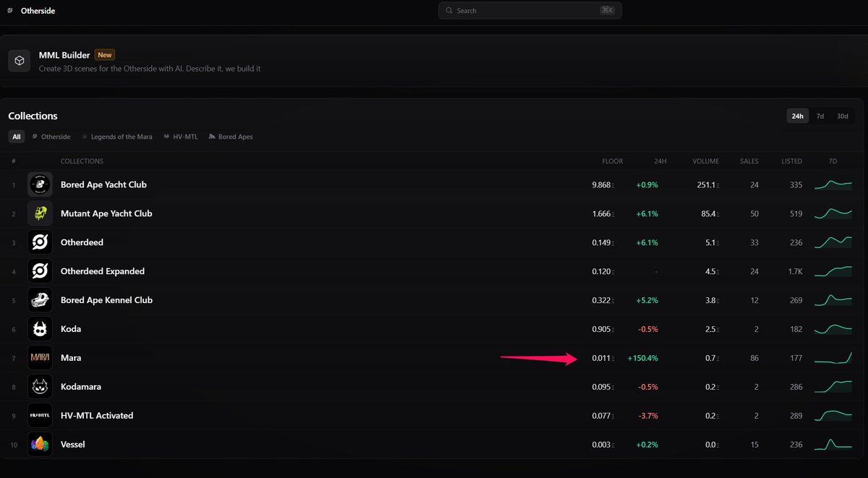
Task: Open the MML Builder banner title
Action: tap(64, 55)
